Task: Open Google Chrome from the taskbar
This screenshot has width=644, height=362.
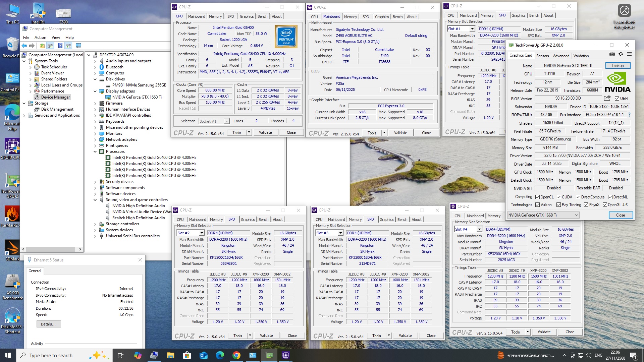Action: coord(236,355)
